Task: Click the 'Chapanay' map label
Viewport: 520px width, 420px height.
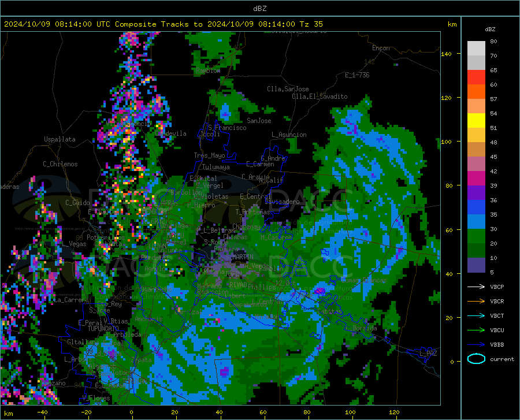Action: click(x=246, y=226)
